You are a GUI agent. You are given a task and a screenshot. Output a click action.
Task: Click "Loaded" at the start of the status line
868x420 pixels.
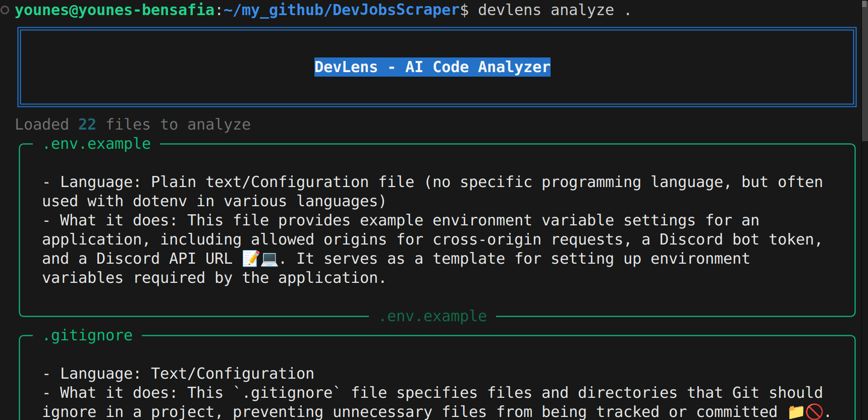pyautogui.click(x=42, y=125)
